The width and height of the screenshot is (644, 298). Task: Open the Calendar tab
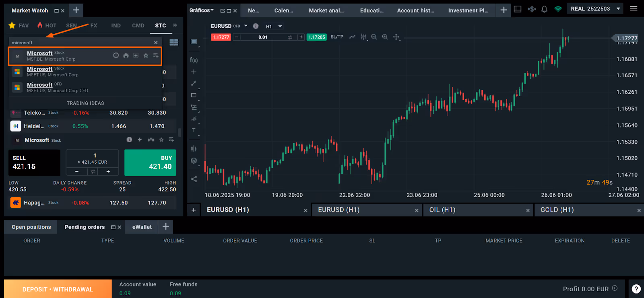coord(284,10)
